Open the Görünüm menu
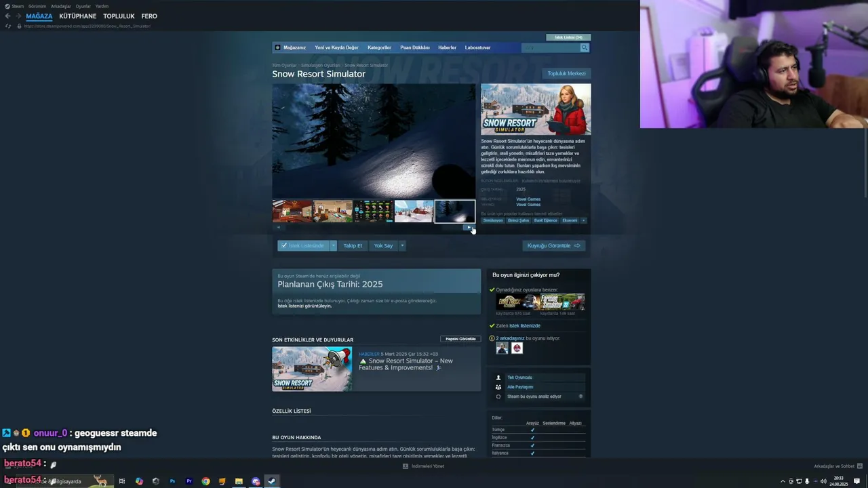Viewport: 868px width, 488px height. 37,6
